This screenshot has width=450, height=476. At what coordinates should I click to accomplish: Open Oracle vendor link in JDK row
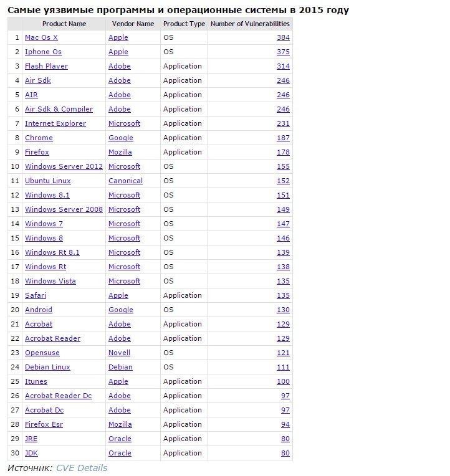(x=120, y=453)
